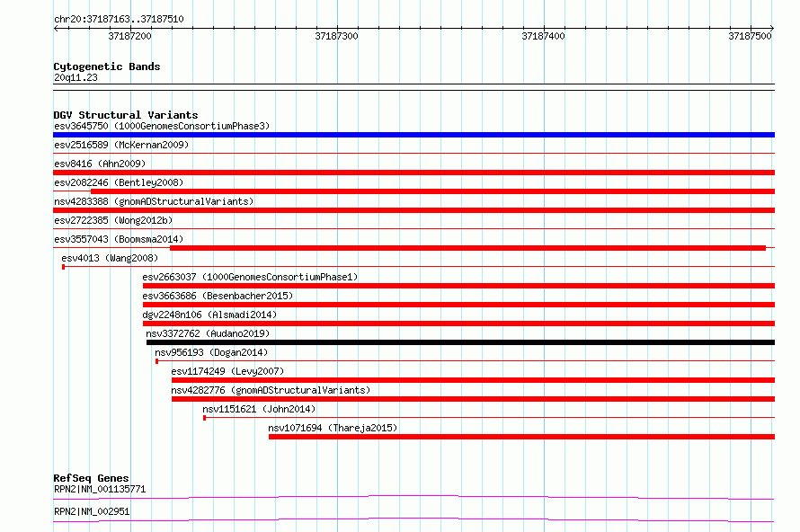Click the nsv1151621 small red start marker
The width and height of the screenshot is (800, 532).
tap(205, 418)
